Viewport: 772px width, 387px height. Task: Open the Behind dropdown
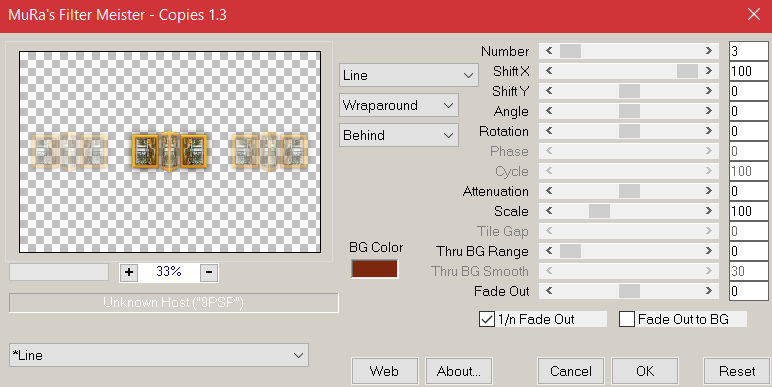[x=398, y=135]
